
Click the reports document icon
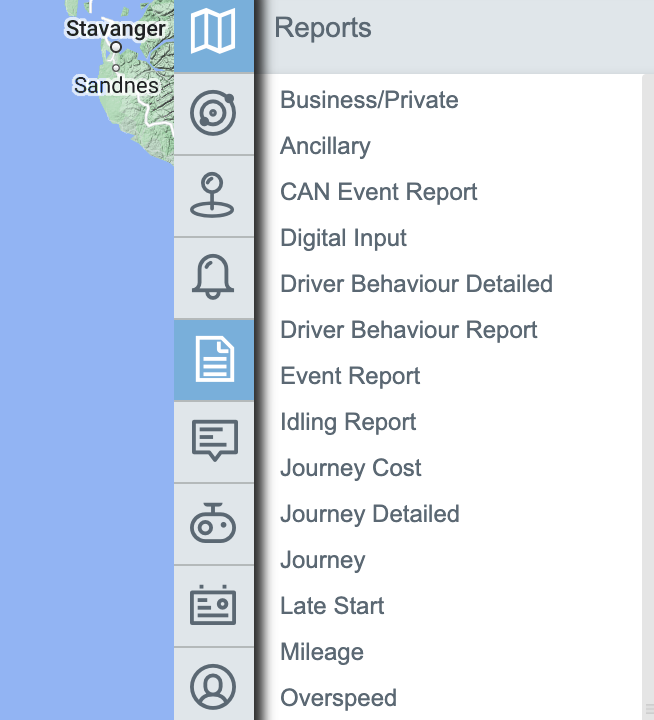tap(213, 360)
